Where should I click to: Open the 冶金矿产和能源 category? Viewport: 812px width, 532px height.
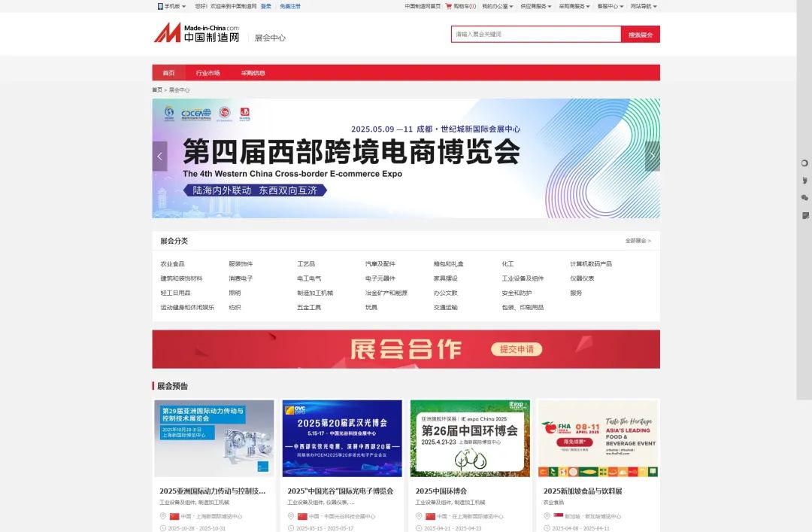pyautogui.click(x=386, y=293)
